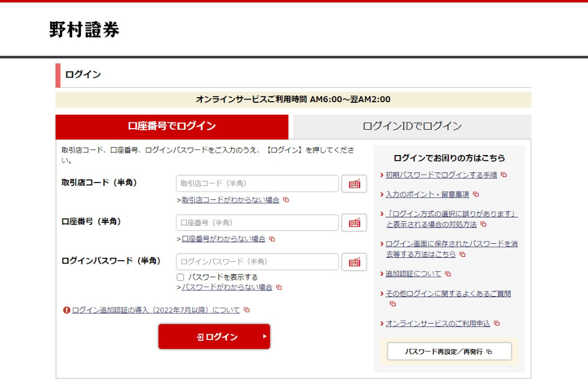Click パスワード再設定／再発行 button

[449, 352]
